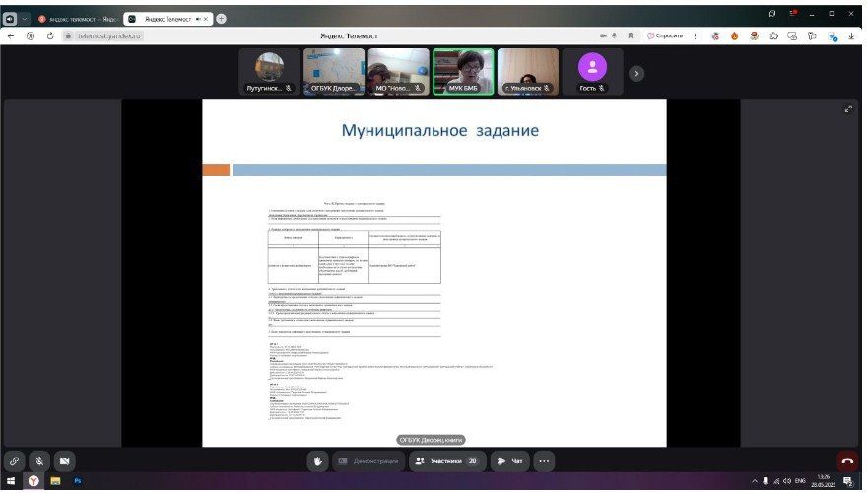The image size is (868, 493).
Task: Go back to the previous page
Action: (x=11, y=36)
